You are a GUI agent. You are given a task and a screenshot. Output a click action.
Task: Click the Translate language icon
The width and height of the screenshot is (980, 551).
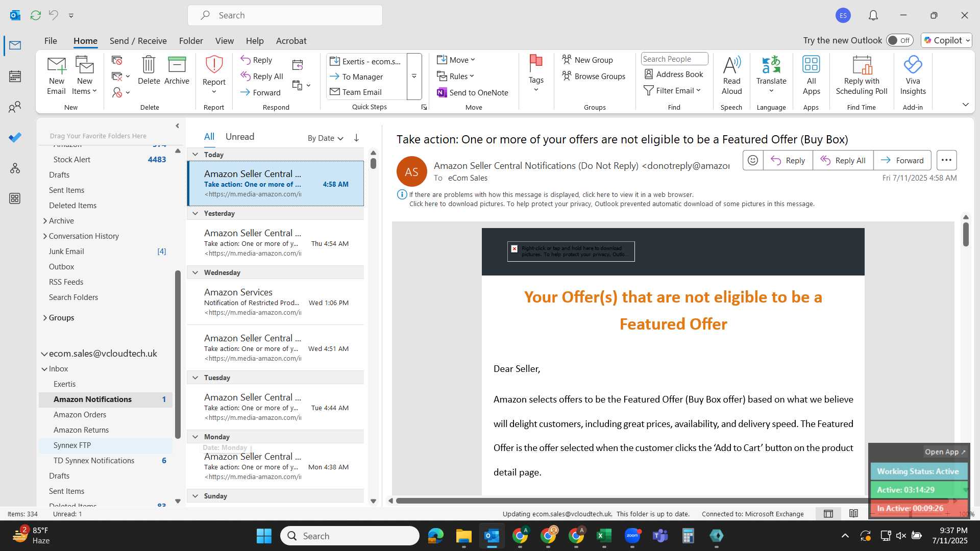coord(771,75)
